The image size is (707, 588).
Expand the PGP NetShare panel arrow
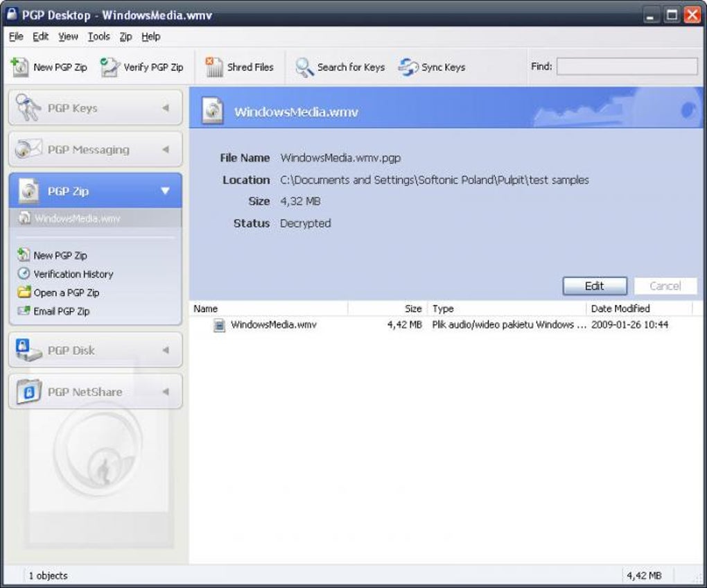click(166, 391)
